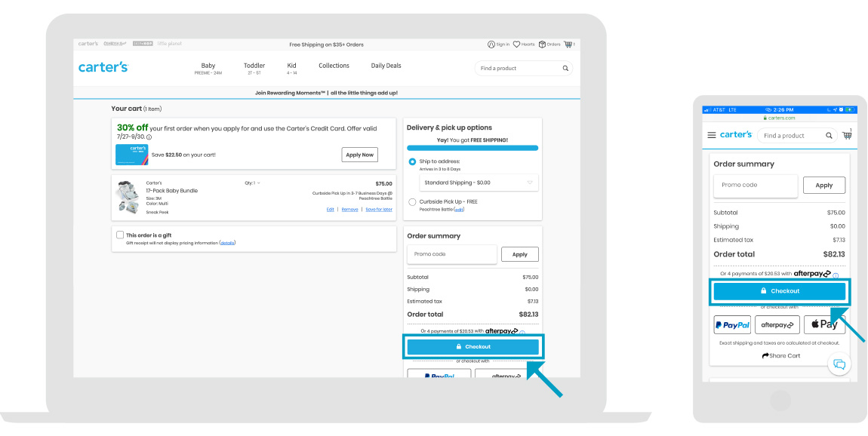Switch to little planet brand tab

(169, 44)
